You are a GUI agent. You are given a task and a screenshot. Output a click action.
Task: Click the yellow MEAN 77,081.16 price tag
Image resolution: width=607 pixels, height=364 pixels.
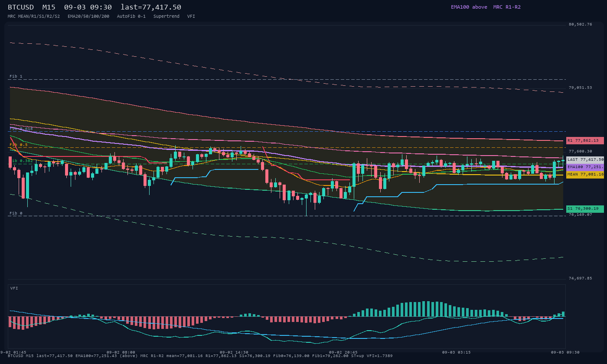click(585, 174)
